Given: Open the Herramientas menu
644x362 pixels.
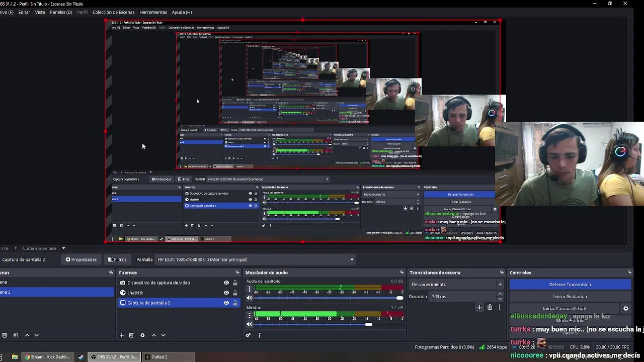Looking at the screenshot, I should (x=153, y=12).
